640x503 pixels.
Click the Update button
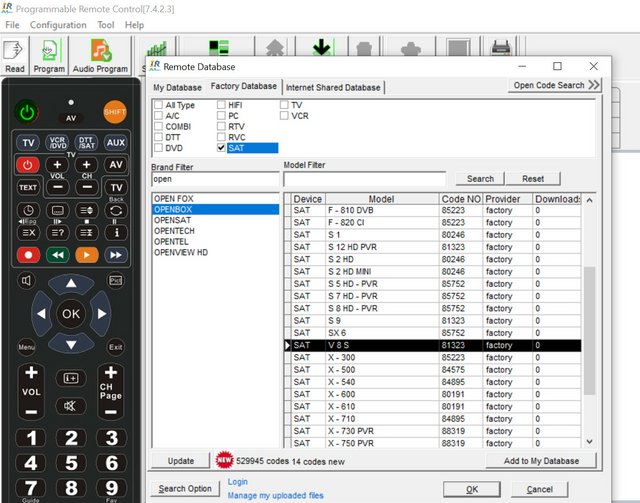(180, 461)
